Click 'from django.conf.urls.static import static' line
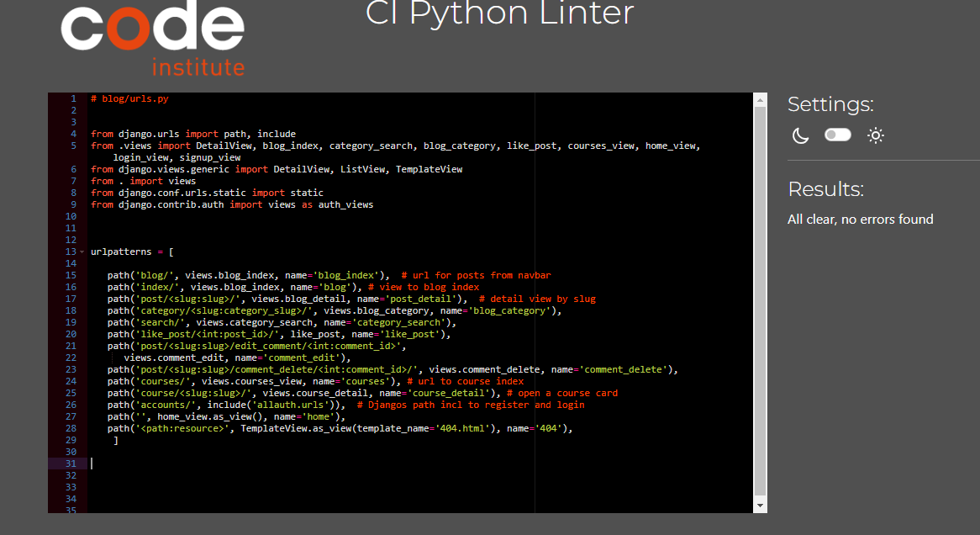The width and height of the screenshot is (980, 535). pos(207,193)
